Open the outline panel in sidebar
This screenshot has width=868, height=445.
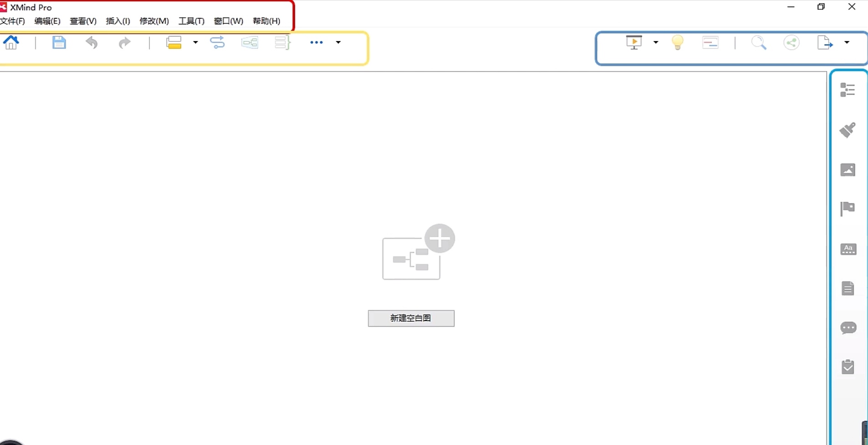click(x=848, y=90)
